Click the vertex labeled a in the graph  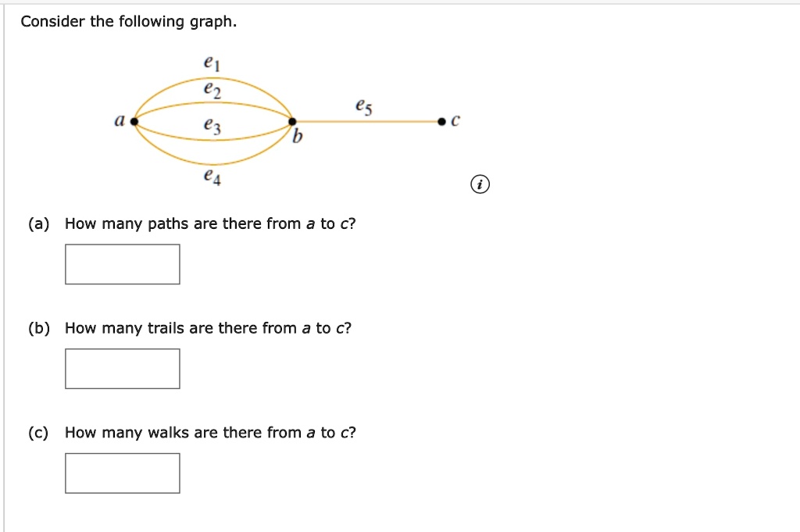(x=134, y=121)
